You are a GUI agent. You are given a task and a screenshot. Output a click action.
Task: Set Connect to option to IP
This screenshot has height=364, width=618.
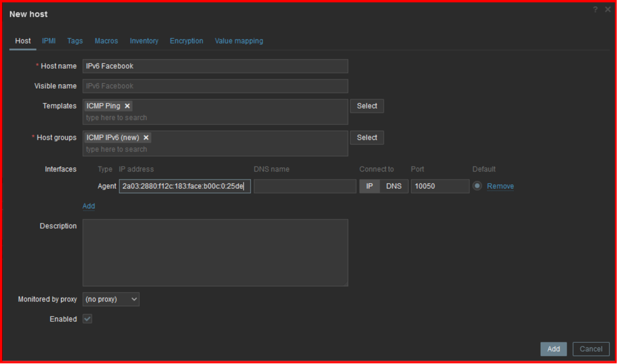tap(369, 186)
